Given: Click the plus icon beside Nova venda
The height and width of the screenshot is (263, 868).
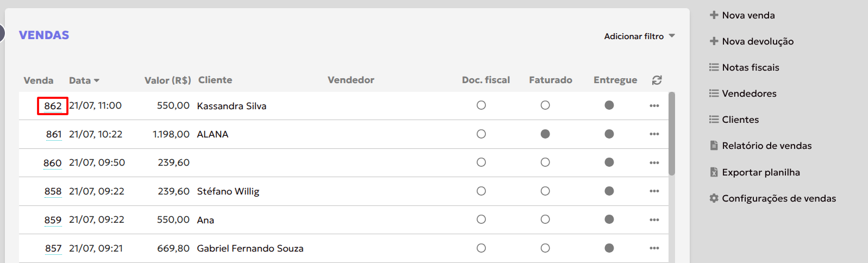Looking at the screenshot, I should (714, 15).
